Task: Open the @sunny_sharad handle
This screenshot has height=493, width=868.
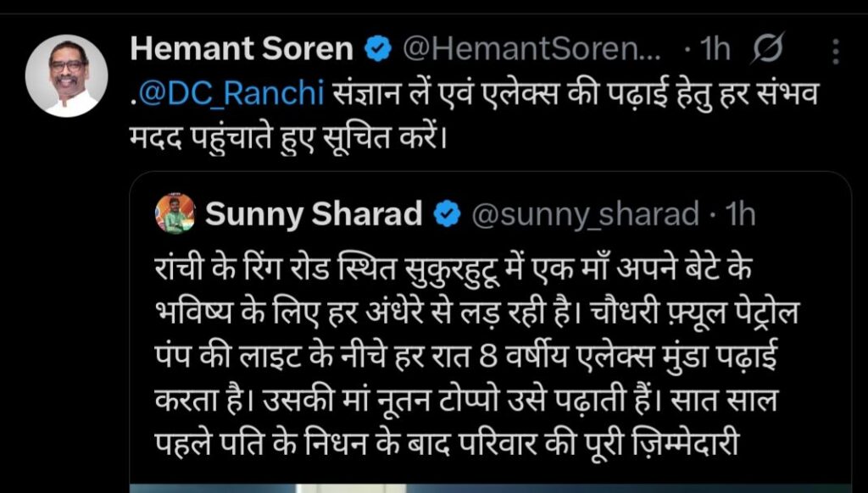Action: coord(585,215)
